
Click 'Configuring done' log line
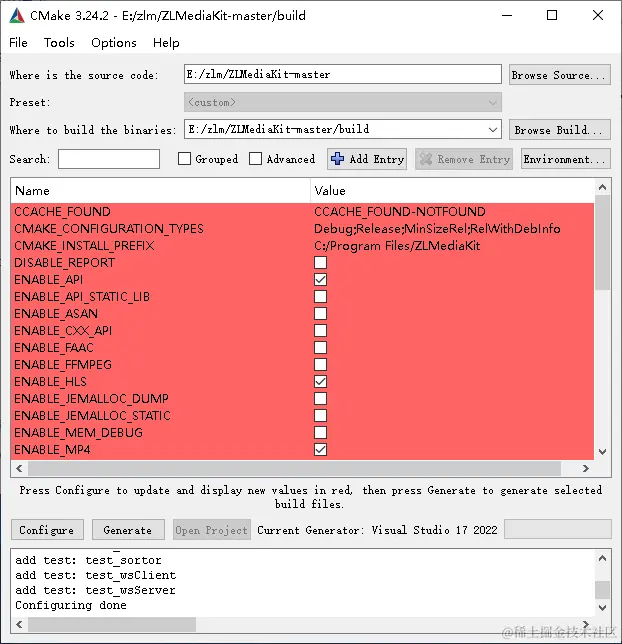(71, 605)
